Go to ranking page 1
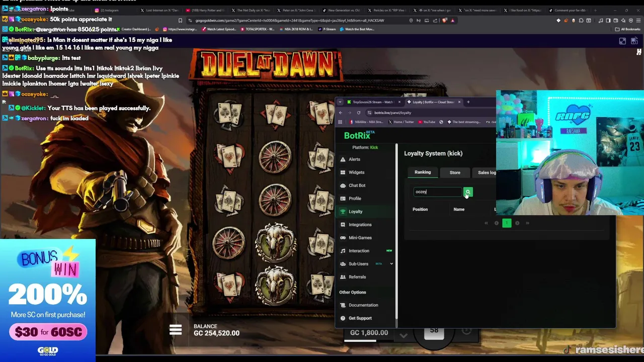The image size is (644, 362). (x=507, y=223)
